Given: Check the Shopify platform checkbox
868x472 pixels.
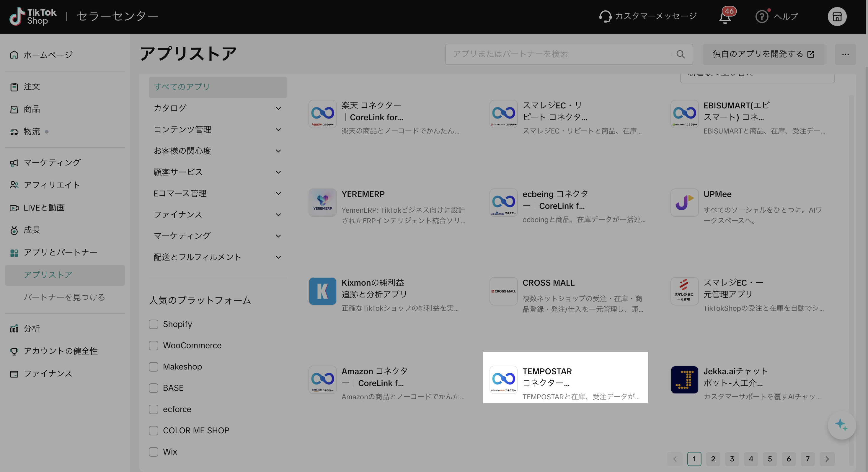Looking at the screenshot, I should (x=154, y=324).
